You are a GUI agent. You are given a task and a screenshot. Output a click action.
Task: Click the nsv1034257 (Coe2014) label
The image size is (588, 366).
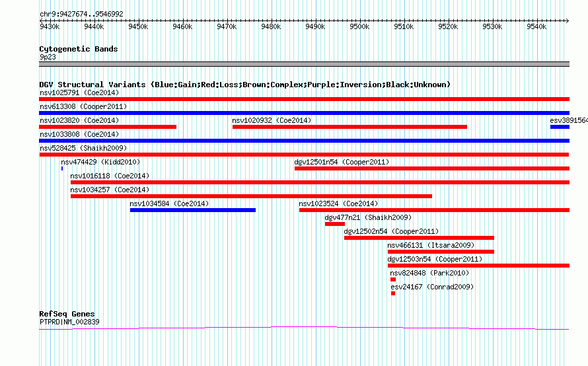pos(110,190)
